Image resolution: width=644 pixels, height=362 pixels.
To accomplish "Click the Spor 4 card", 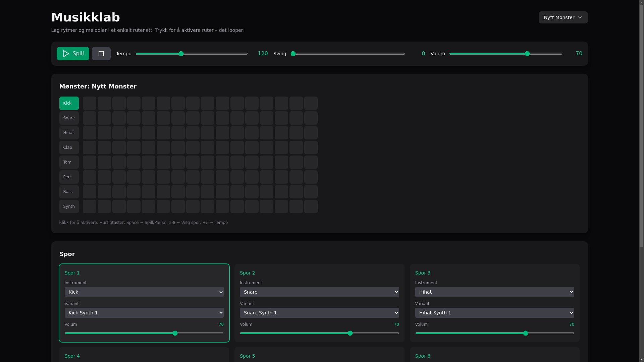I will click(x=144, y=356).
